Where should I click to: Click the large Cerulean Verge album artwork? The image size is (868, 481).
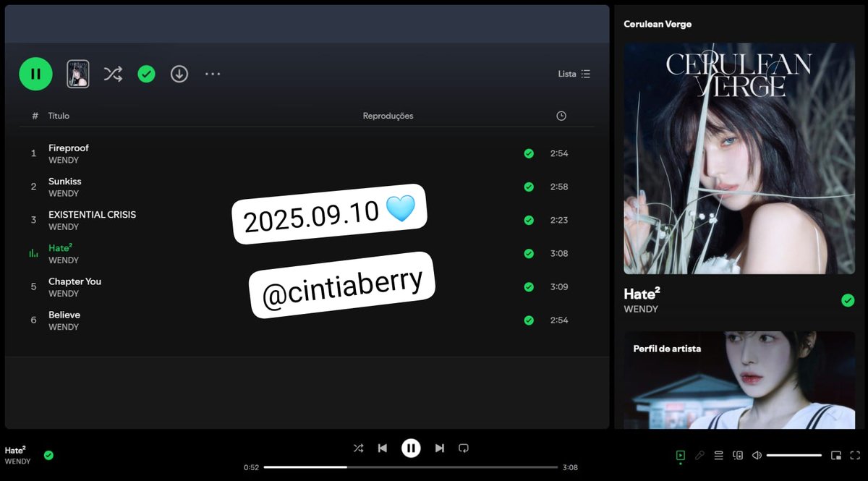[x=739, y=158]
